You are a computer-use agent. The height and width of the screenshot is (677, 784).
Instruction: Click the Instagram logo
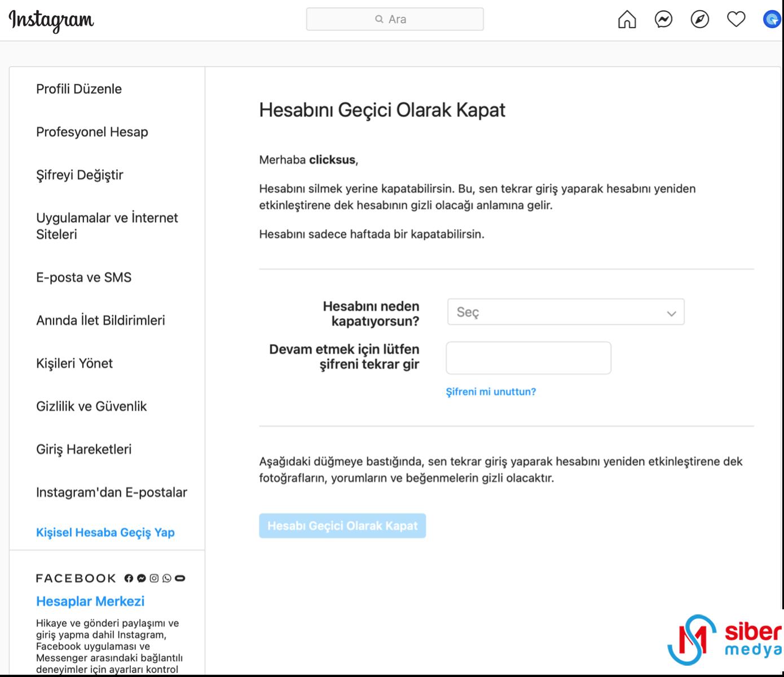coord(51,20)
